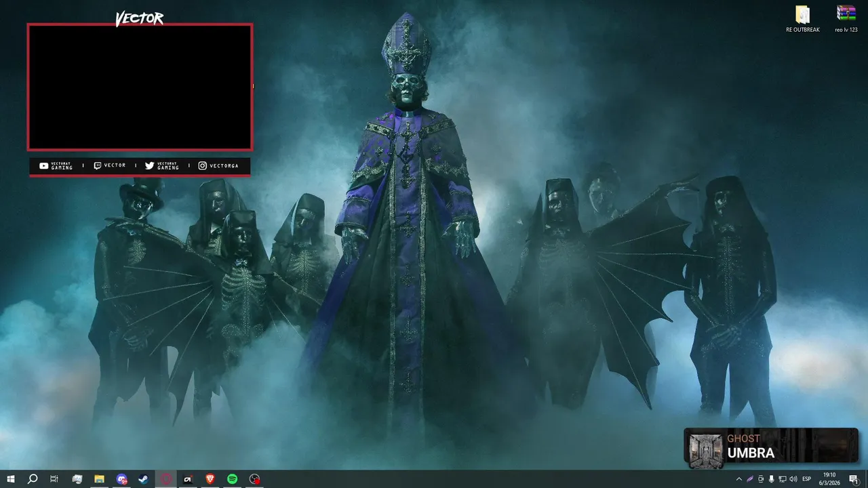This screenshot has height=488, width=868.
Task: Open Spotify from the taskbar
Action: (x=232, y=479)
